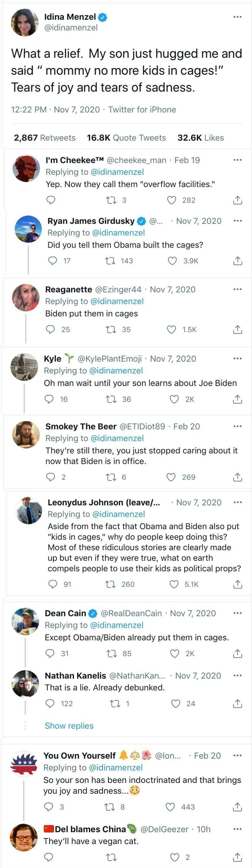Open more options on Idina Menzel's tweet
252x868 pixels.
[238, 17]
